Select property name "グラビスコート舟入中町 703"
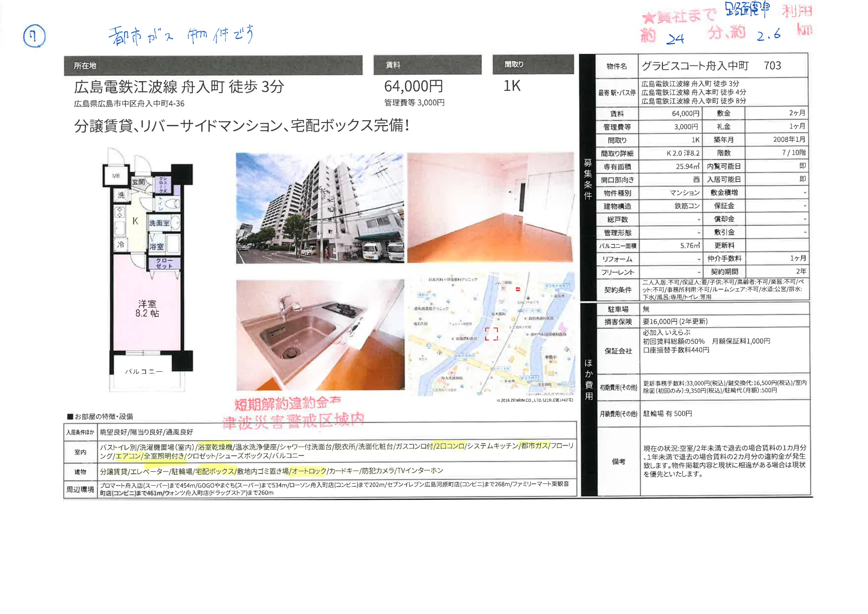Viewport: 868px width, 614px height. 711,66
